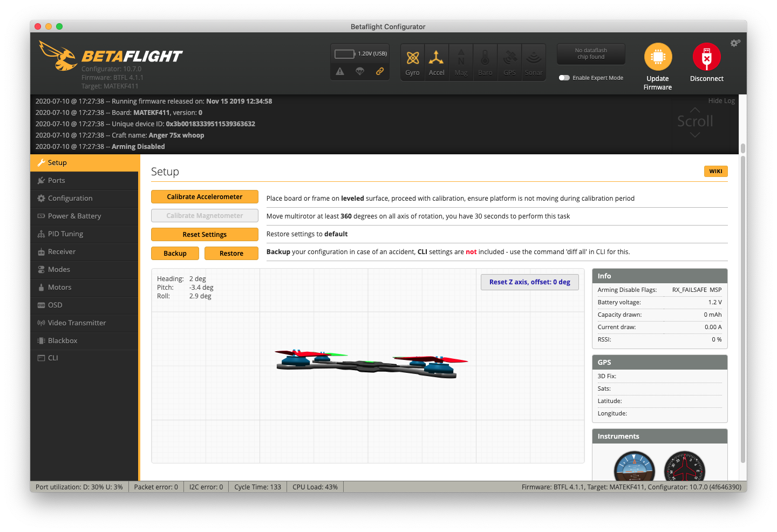Click Reset Settings button
The width and height of the screenshot is (777, 532).
[205, 235]
